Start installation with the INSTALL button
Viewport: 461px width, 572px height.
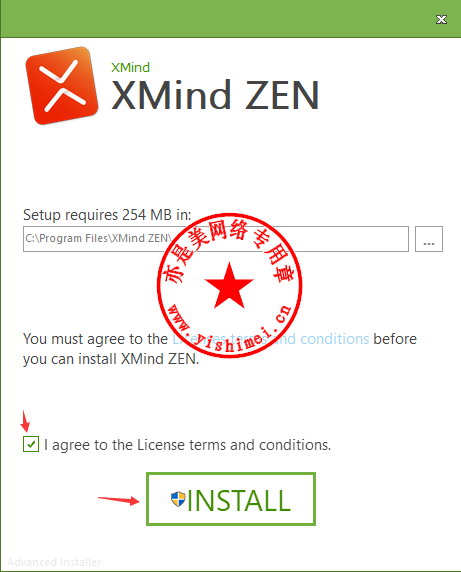tap(231, 499)
